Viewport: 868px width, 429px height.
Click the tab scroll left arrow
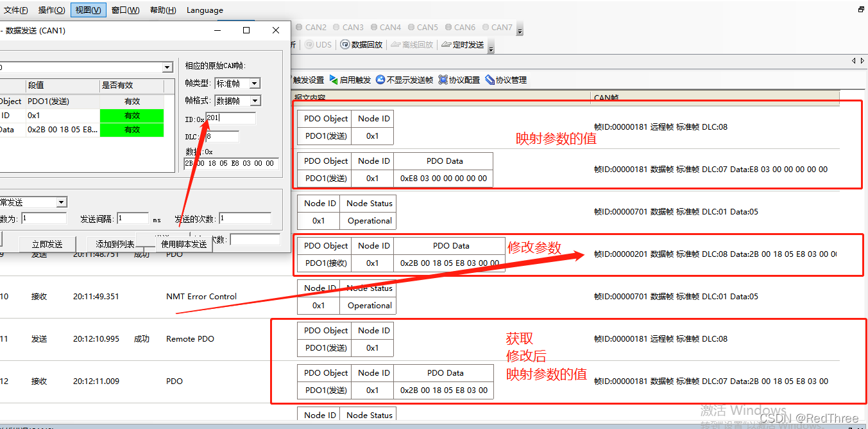854,60
